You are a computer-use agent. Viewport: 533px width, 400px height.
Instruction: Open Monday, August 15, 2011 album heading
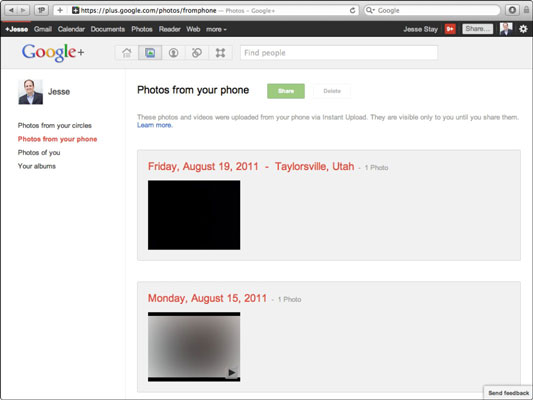pyautogui.click(x=207, y=298)
